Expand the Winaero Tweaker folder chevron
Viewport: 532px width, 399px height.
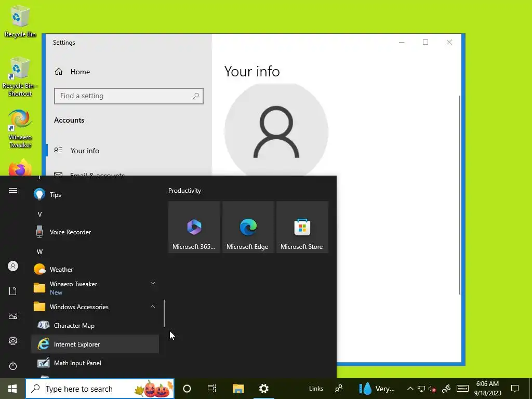pos(153,283)
